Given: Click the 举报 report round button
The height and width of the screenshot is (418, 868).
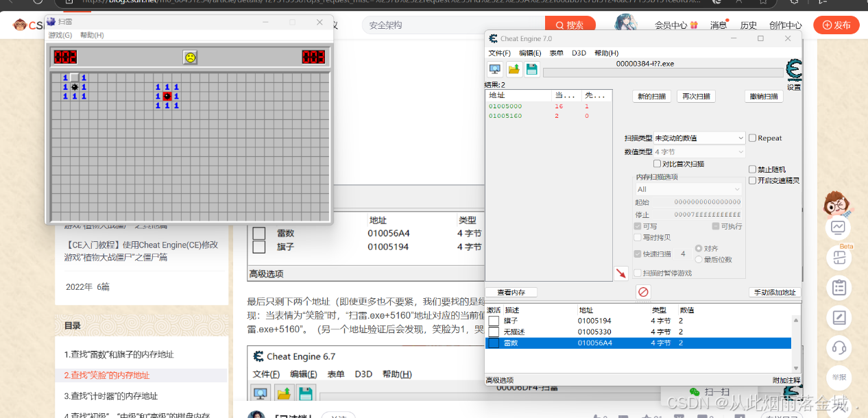Looking at the screenshot, I should 838,377.
